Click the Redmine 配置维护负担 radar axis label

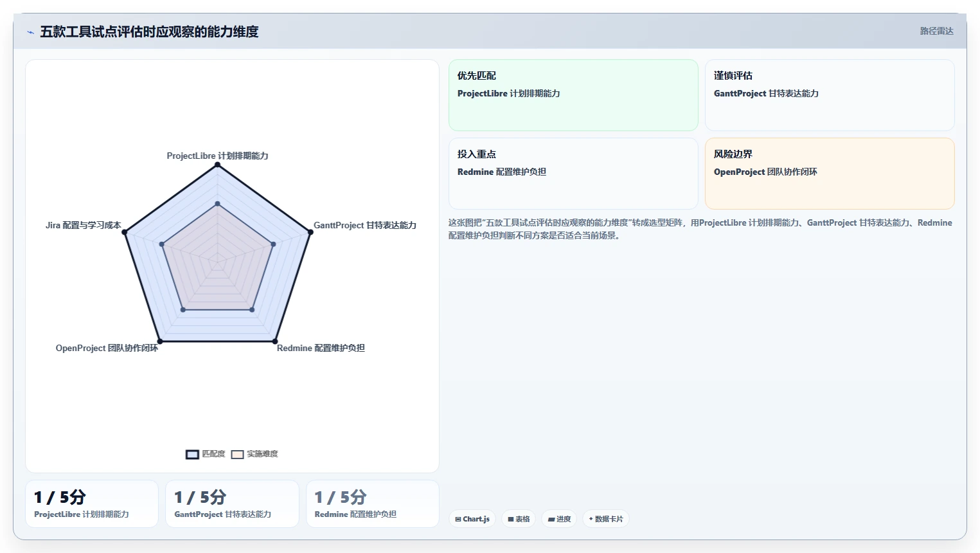pos(321,348)
